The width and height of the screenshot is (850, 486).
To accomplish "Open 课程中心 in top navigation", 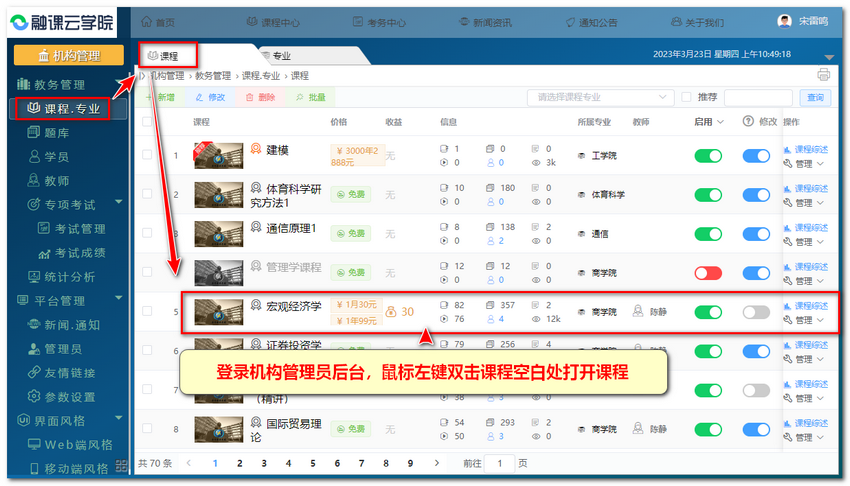I will [273, 22].
